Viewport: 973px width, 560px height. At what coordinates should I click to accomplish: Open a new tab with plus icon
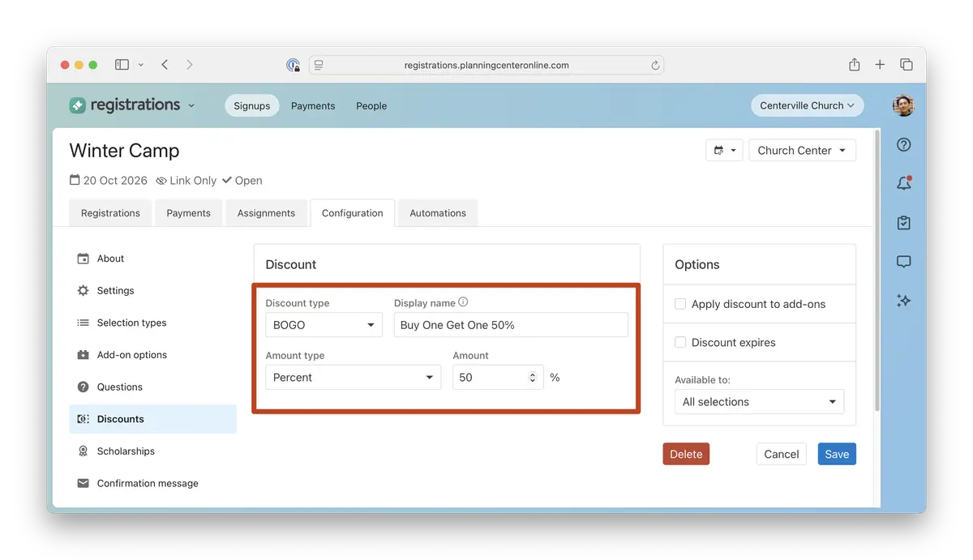(x=880, y=65)
